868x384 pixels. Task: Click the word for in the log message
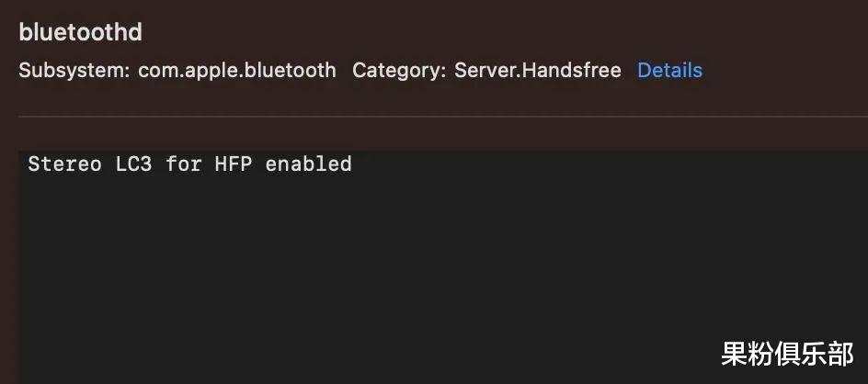click(185, 164)
